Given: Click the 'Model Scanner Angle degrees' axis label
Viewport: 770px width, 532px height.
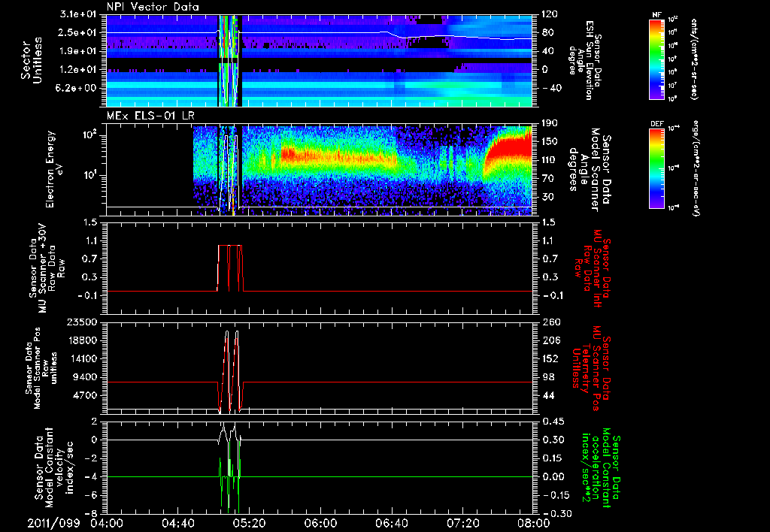Looking at the screenshot, I should coord(590,170).
